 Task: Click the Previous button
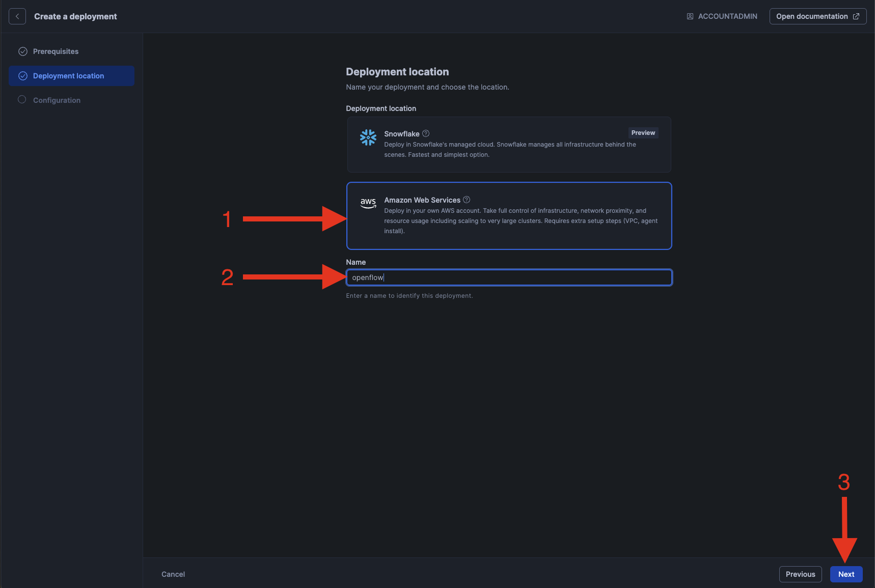pos(800,574)
